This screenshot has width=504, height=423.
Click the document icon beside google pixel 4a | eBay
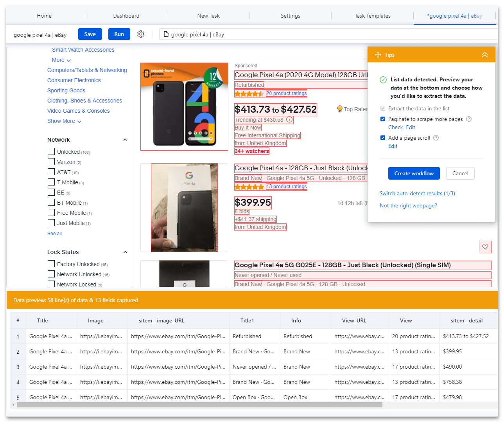[166, 34]
